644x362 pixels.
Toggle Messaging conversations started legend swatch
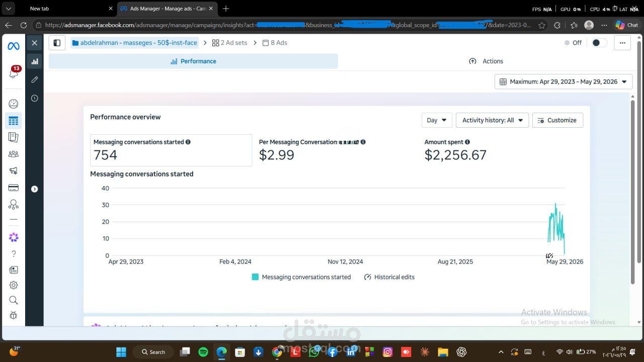tap(255, 277)
